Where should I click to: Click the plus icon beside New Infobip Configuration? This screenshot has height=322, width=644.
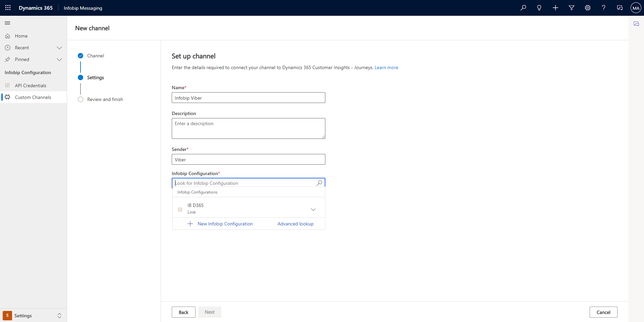190,224
